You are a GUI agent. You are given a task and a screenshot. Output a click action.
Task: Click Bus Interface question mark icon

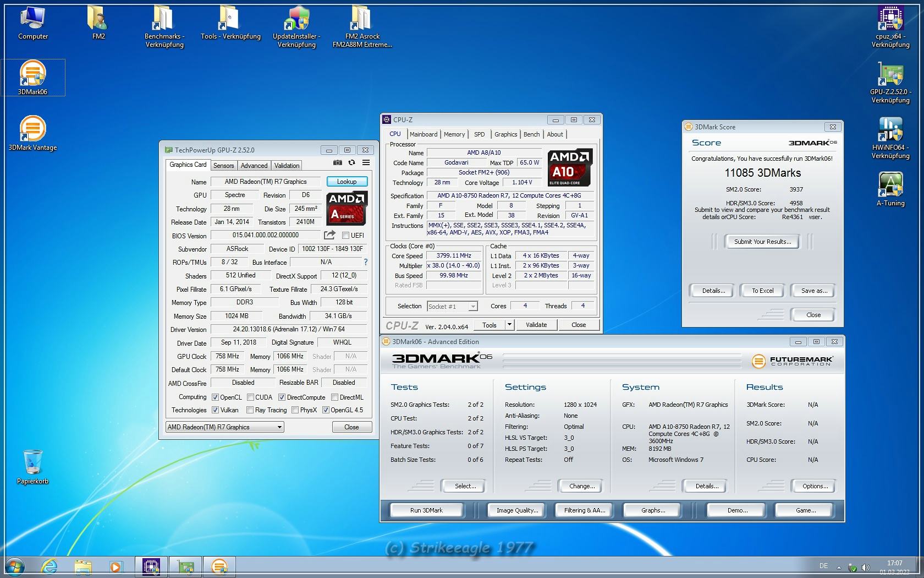366,262
